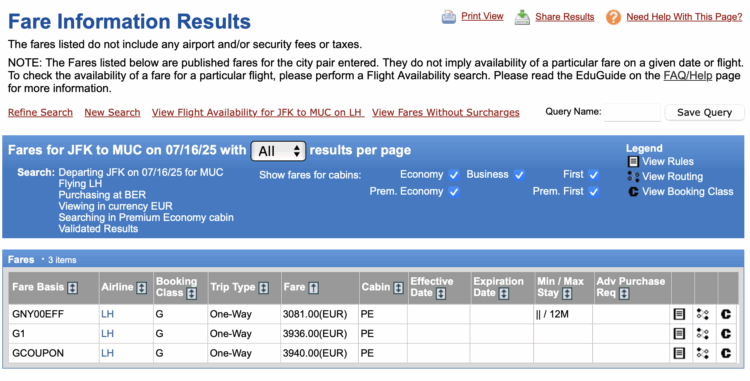Image resolution: width=750 pixels, height=381 pixels.
Task: Disable the Prem. First cabin checkbox
Action: tap(594, 192)
